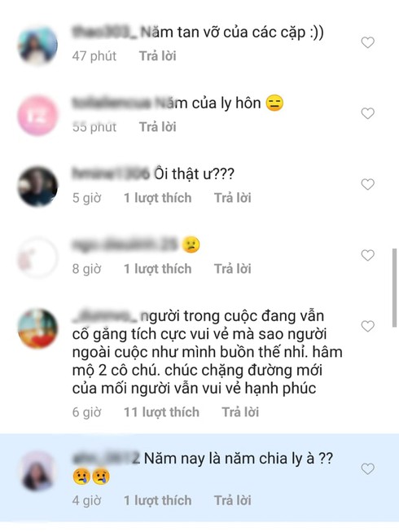Click the comment list scrollbar
Viewport: 399px width, 532px height.
[394, 288]
